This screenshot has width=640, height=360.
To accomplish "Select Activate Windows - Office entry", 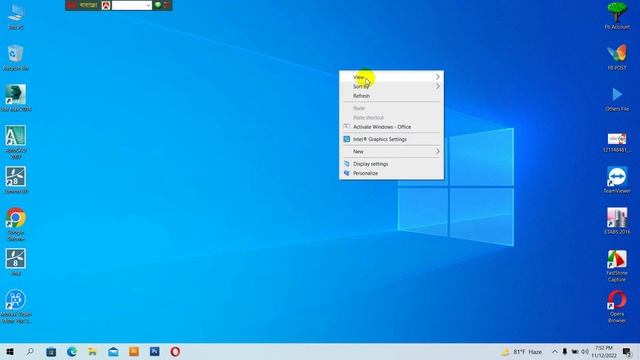I will 391,127.
